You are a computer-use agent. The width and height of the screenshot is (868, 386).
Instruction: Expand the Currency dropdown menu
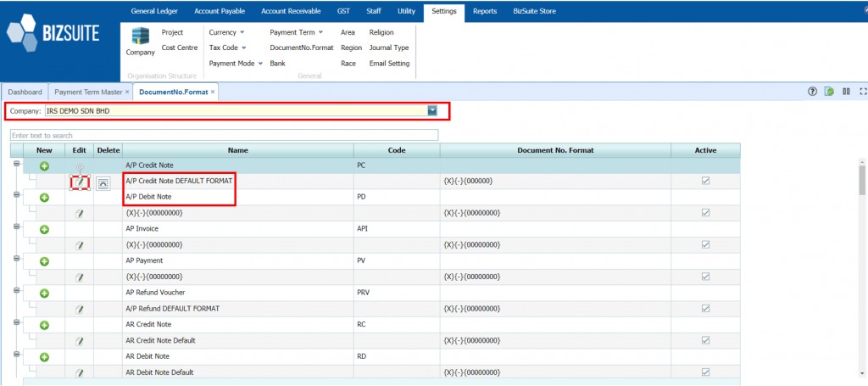point(242,32)
